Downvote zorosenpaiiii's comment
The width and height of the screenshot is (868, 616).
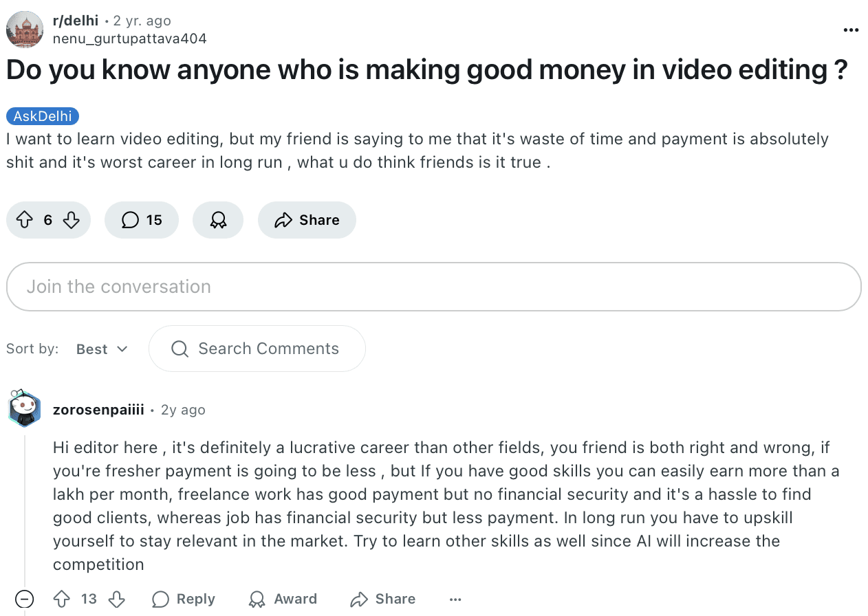[x=117, y=599]
